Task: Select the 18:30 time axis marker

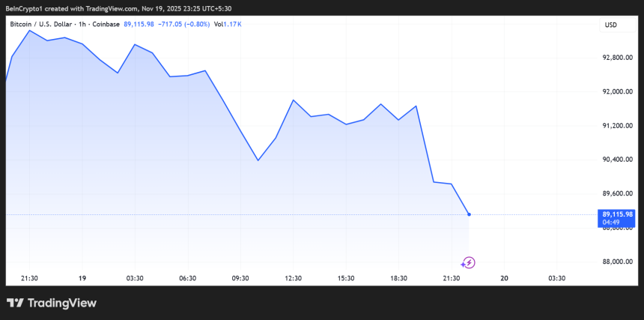Action: (x=398, y=278)
